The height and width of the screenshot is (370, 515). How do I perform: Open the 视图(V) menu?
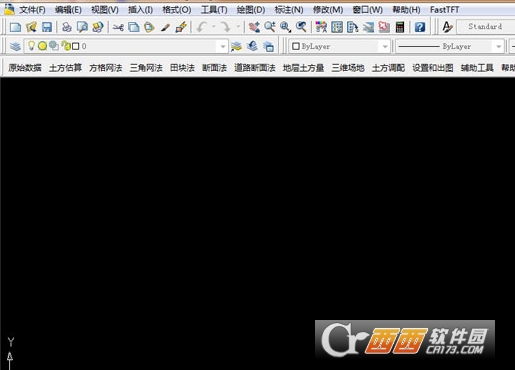pyautogui.click(x=105, y=10)
